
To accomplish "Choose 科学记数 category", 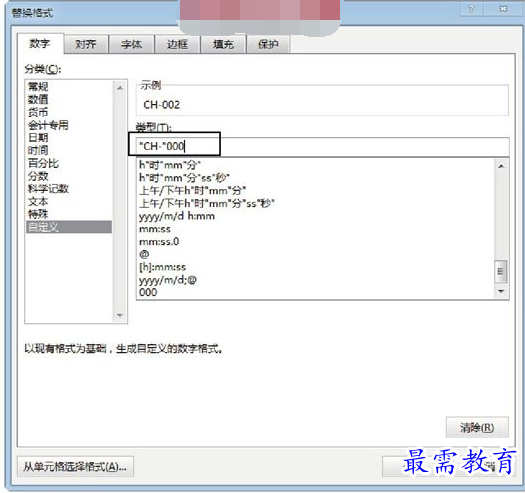I will [69, 189].
